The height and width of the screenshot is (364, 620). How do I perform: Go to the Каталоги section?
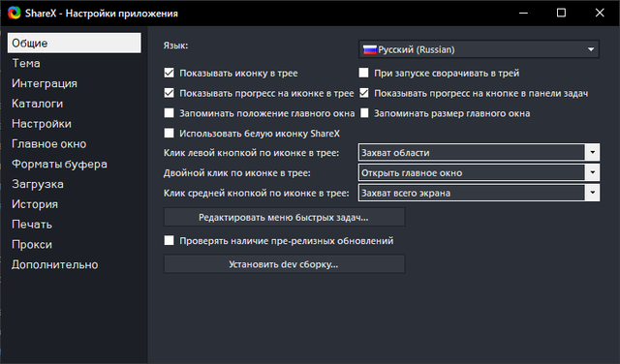[x=37, y=104]
